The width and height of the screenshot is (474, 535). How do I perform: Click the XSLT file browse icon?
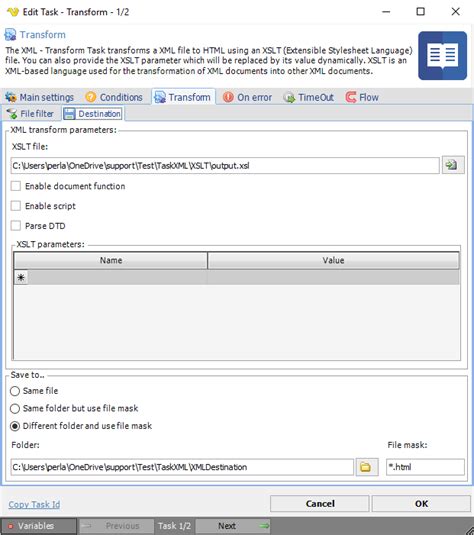tap(453, 165)
